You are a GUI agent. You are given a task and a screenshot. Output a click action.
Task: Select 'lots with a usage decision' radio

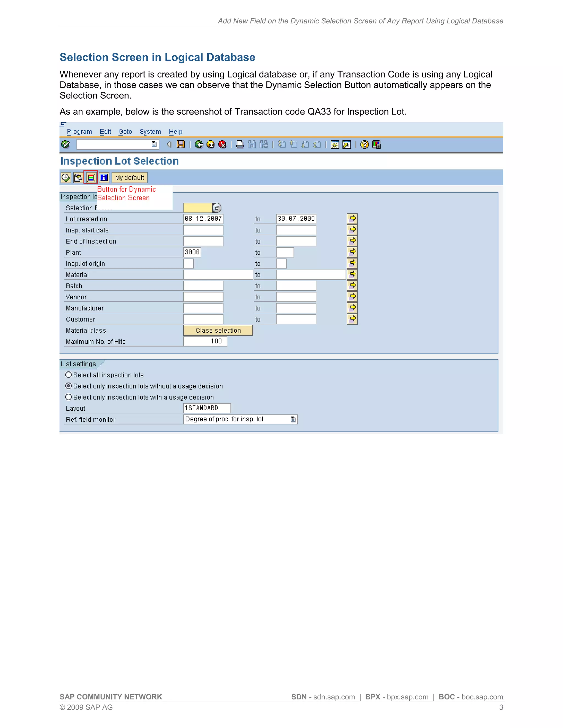click(69, 397)
